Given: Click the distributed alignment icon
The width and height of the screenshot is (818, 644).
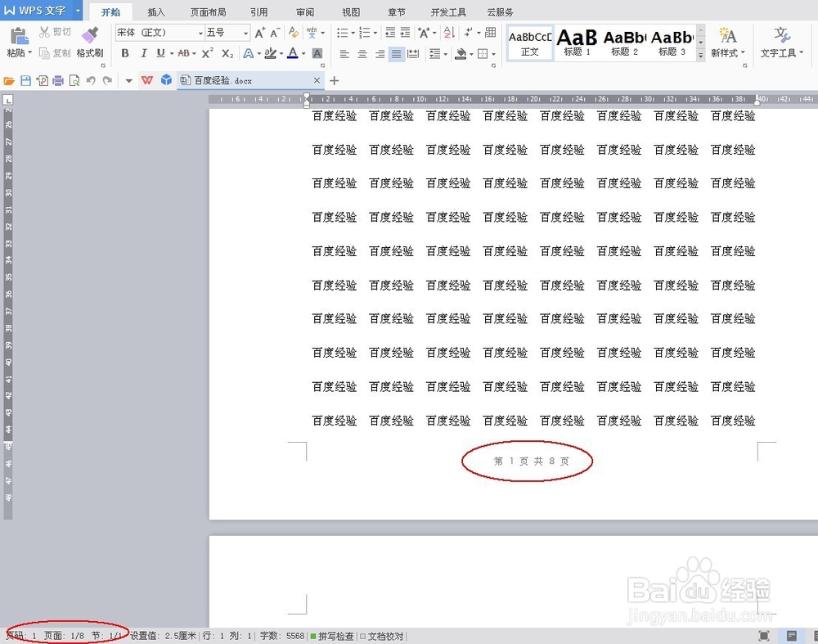Looking at the screenshot, I should click(x=413, y=54).
